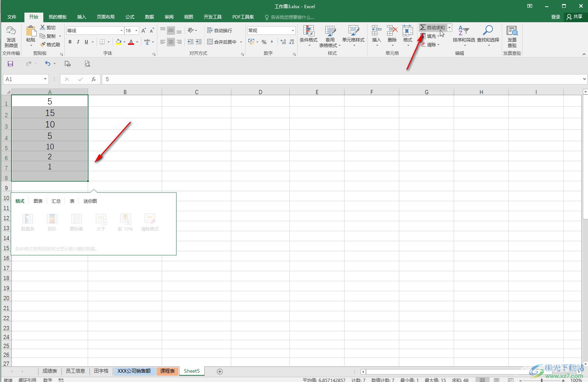Image resolution: width=588 pixels, height=382 pixels.
Task: Expand Merge and Center dropdown arrow
Action: [241, 42]
